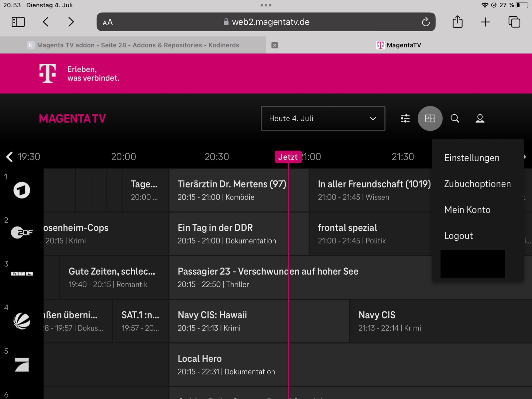Open frontal spezial program
The image size is (532, 399).
coord(371,234)
